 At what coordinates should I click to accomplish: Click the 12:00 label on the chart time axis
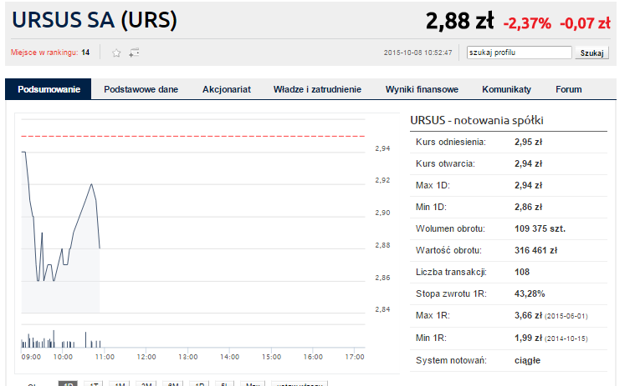click(147, 357)
